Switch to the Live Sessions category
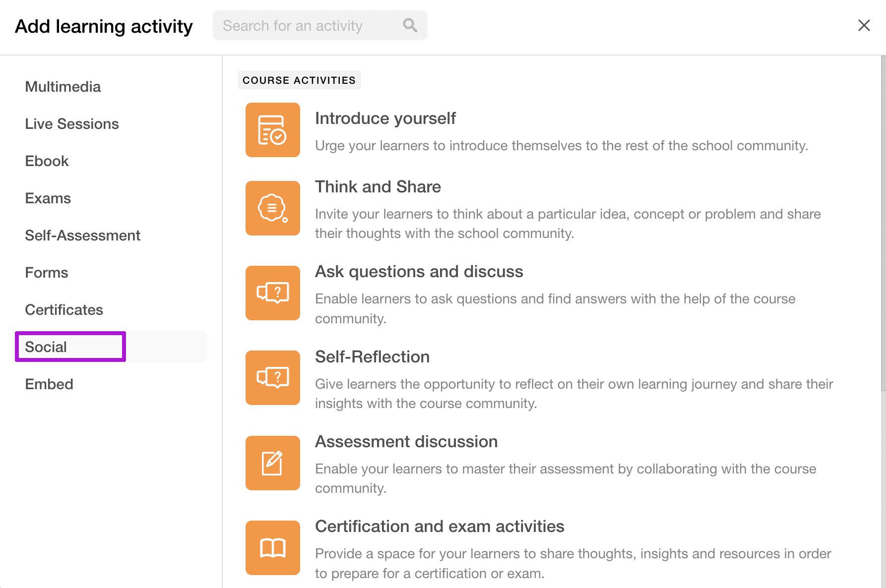This screenshot has width=886, height=588. 72,123
